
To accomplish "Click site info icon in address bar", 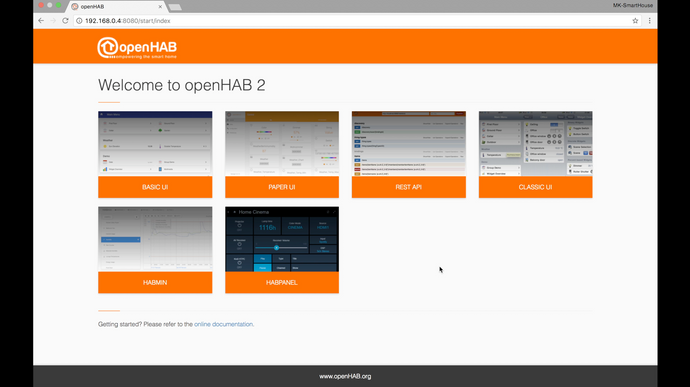I will click(x=79, y=21).
